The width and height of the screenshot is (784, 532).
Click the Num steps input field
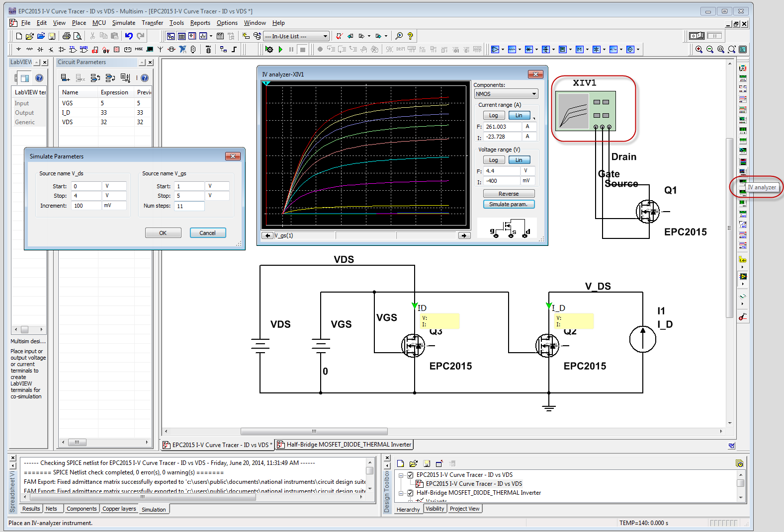[189, 206]
